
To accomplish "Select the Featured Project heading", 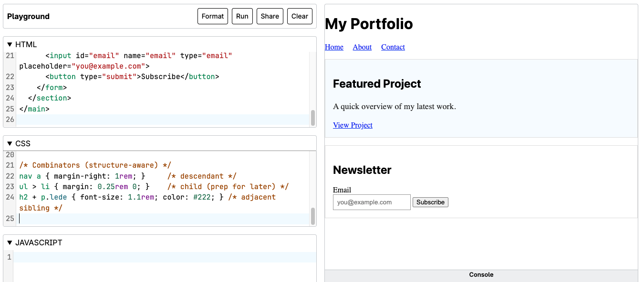I will (x=377, y=84).
